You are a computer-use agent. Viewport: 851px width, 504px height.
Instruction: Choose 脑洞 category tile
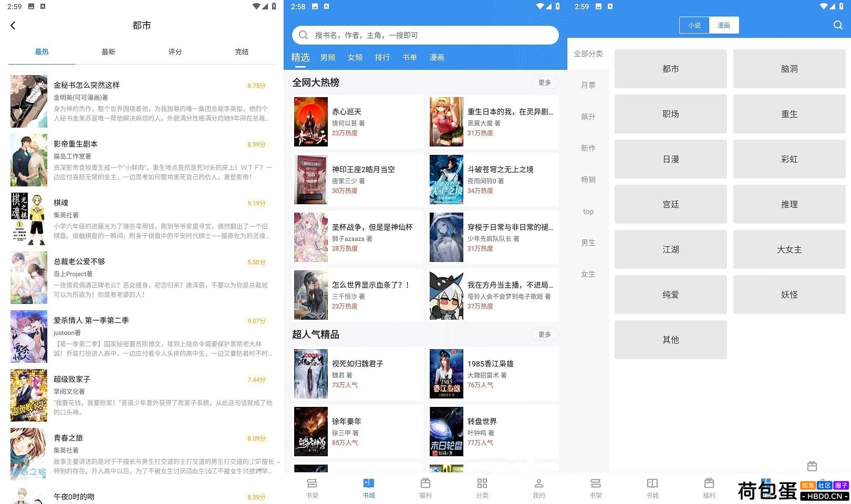(x=790, y=69)
